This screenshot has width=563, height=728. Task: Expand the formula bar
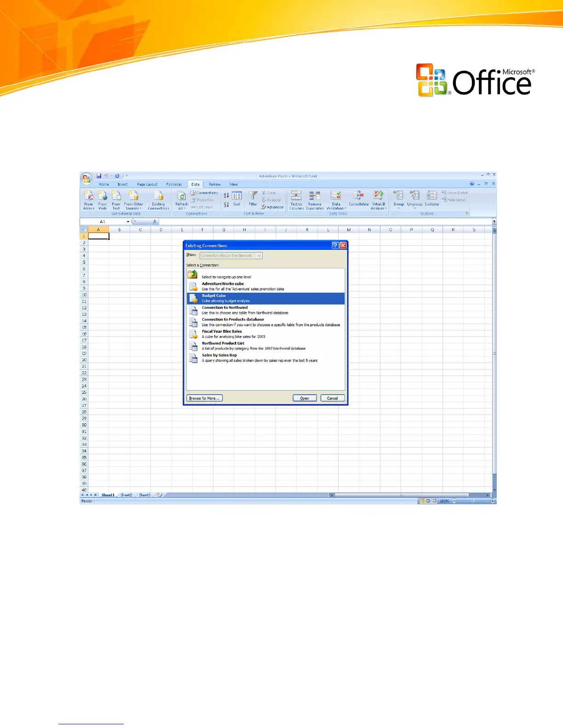pos(494,222)
